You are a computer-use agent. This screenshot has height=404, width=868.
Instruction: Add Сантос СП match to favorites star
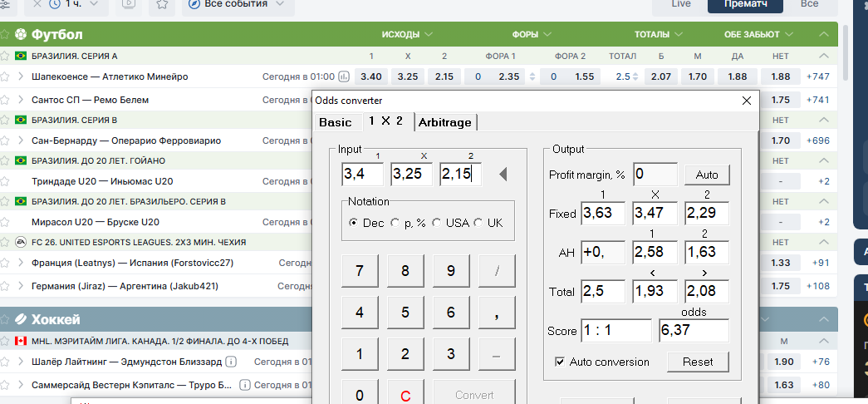(x=5, y=100)
